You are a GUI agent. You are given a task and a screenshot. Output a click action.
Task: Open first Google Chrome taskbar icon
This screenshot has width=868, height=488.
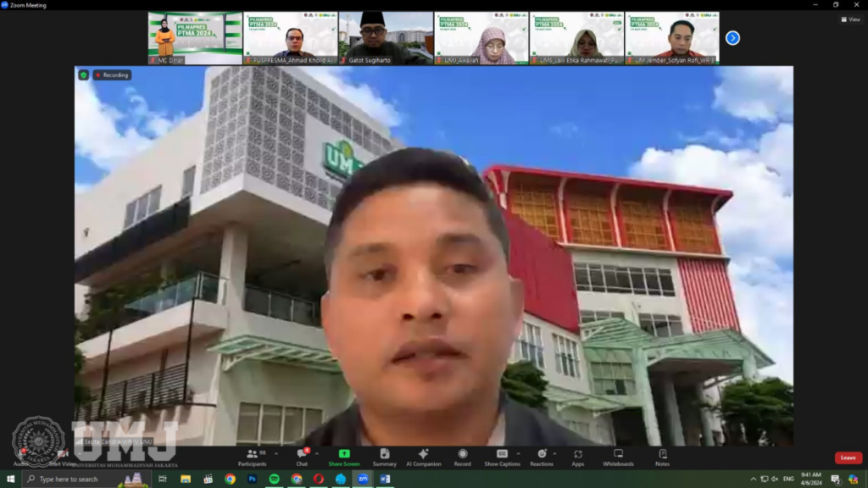tap(230, 480)
